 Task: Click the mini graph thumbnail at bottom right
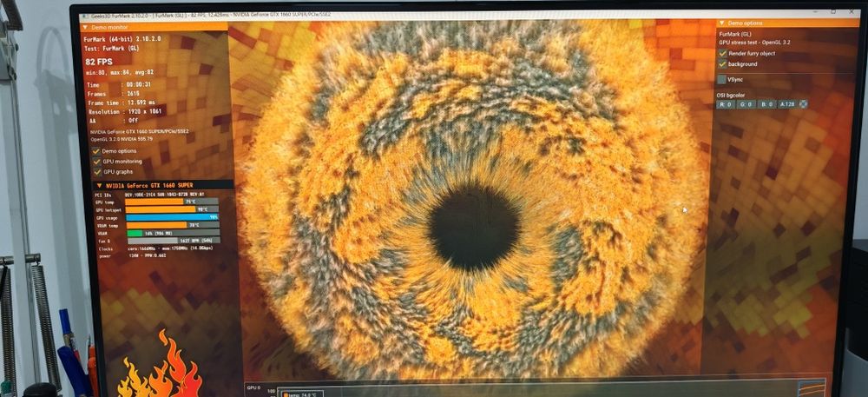click(x=812, y=387)
